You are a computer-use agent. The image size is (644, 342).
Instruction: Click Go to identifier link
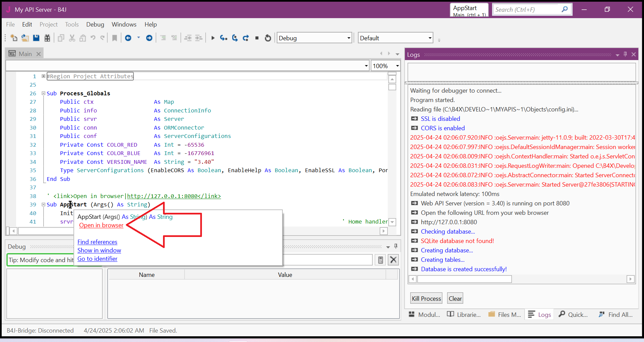[x=97, y=259]
